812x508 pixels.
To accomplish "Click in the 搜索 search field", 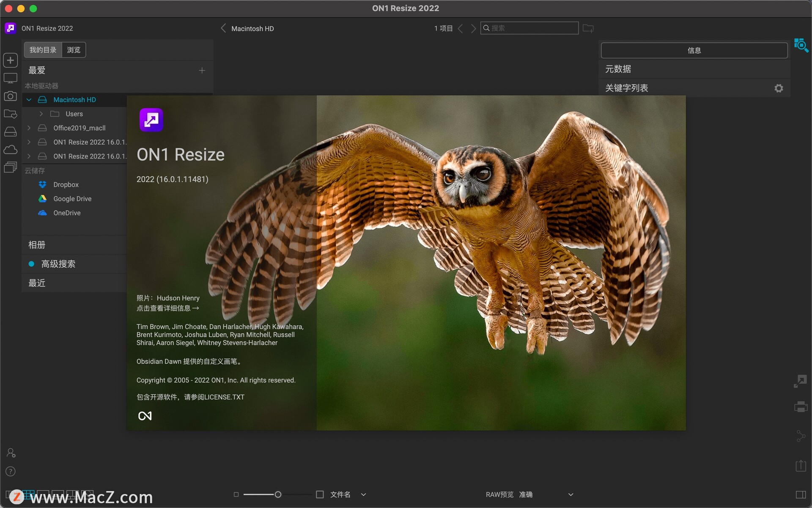I will click(529, 28).
